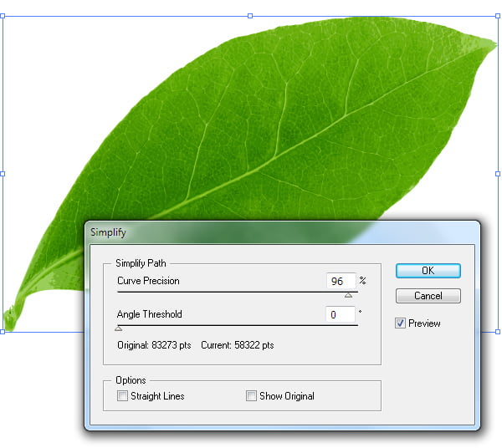Click the Curve Precision slider handle
This screenshot has width=502, height=448.
(x=348, y=296)
